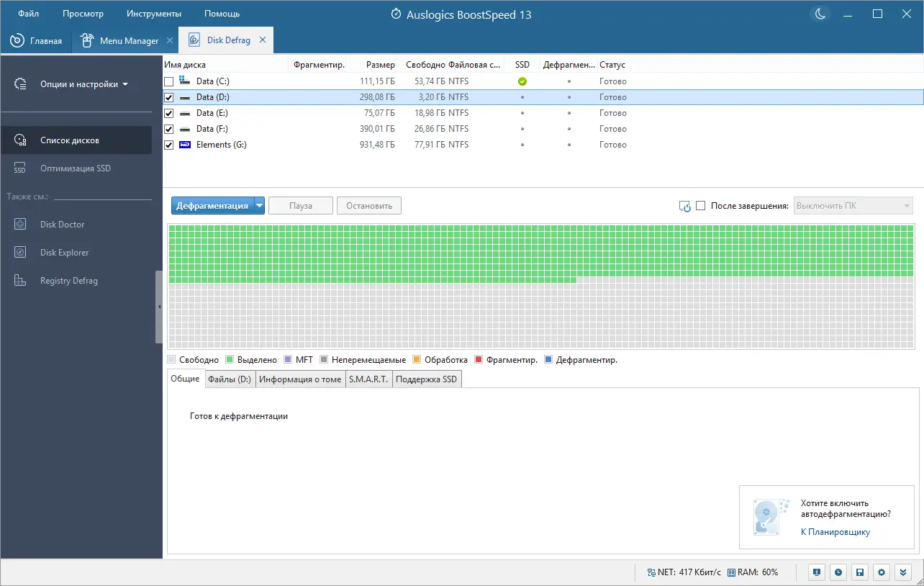Image resolution: width=924 pixels, height=586 pixels.
Task: Sort disks by the Файловая с... column header
Action: point(475,65)
